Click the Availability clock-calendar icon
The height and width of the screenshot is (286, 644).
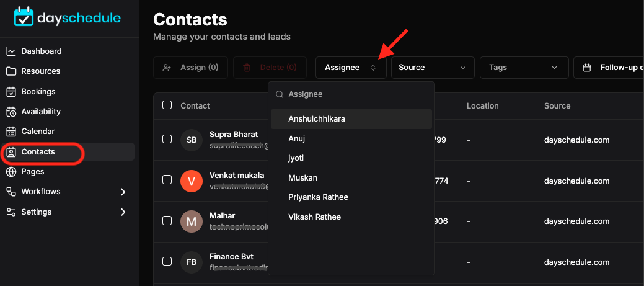point(11,111)
